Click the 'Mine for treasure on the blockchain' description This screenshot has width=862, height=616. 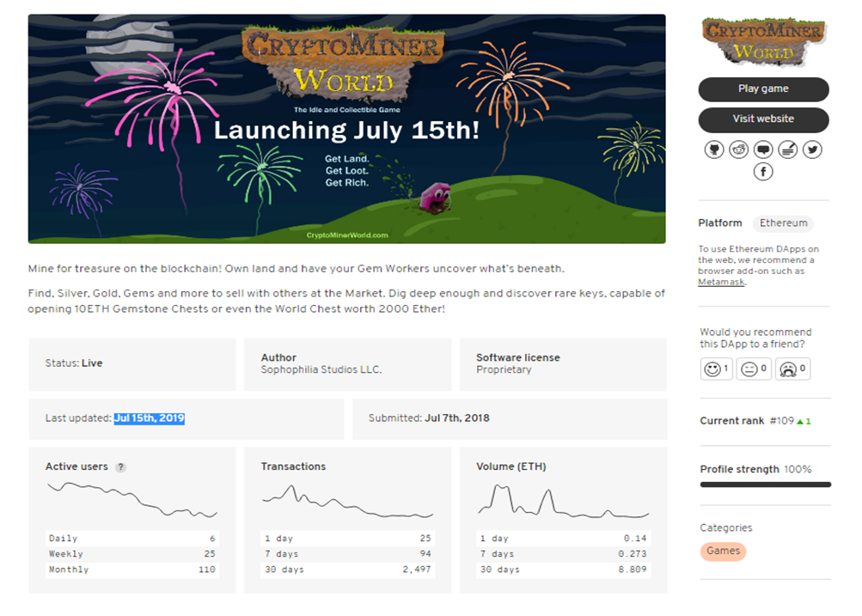click(x=297, y=269)
